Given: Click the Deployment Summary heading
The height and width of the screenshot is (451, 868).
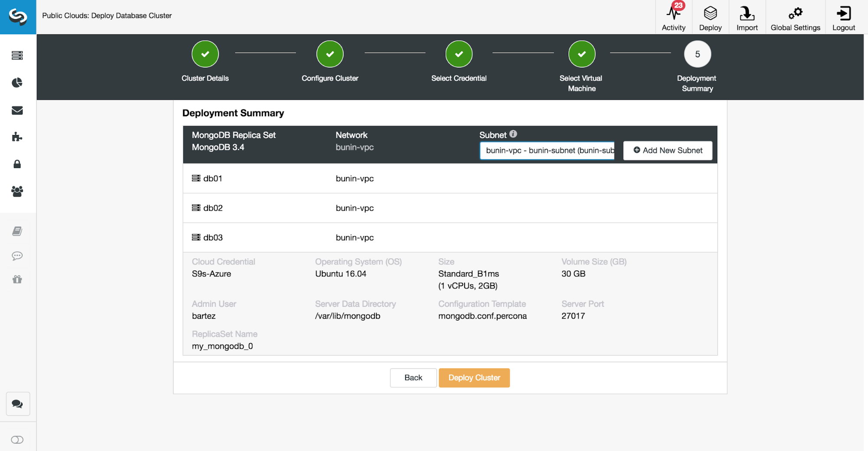Looking at the screenshot, I should click(233, 113).
